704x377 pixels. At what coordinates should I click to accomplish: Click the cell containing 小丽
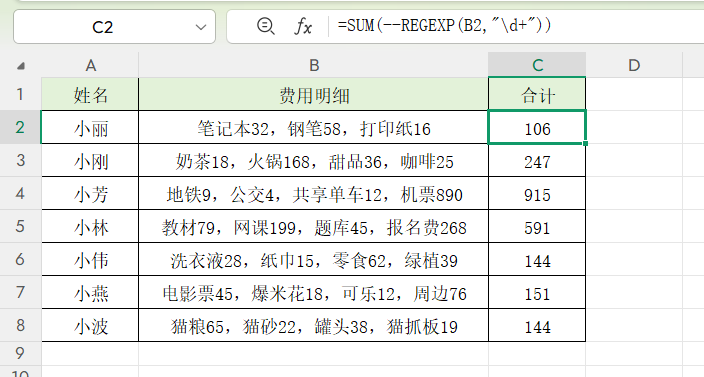tap(90, 127)
